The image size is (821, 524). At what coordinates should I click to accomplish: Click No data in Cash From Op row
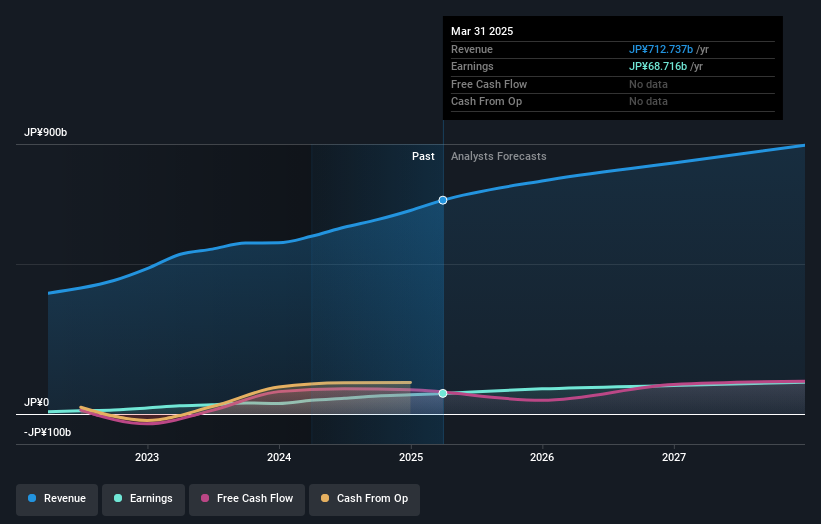[x=648, y=102]
